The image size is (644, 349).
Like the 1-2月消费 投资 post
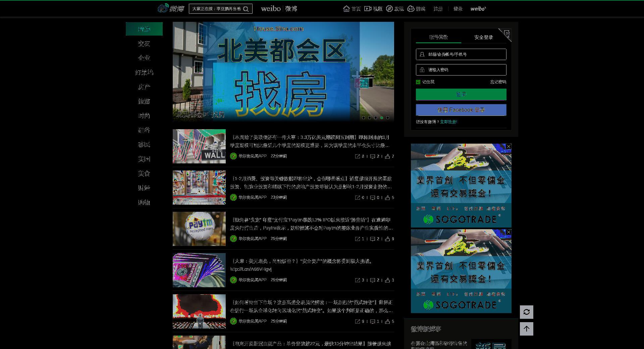[x=387, y=198]
